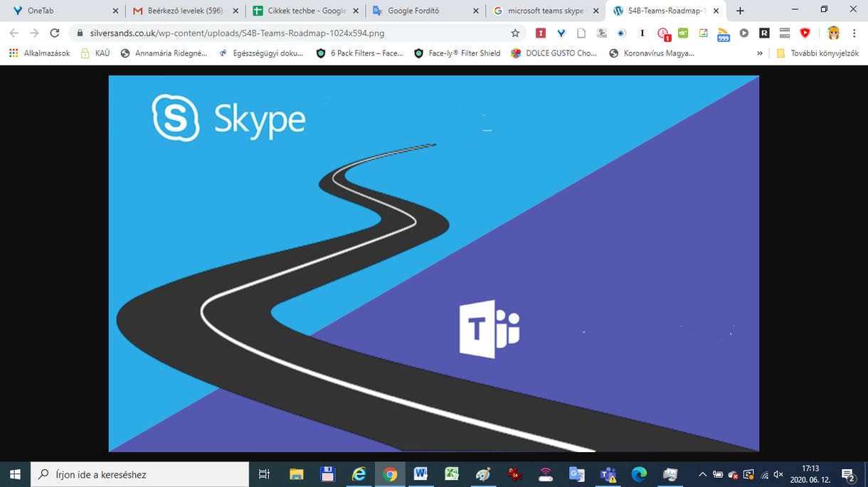Open the 6 Pack Filters bookmark
Image resolution: width=868 pixels, height=487 pixels.
[x=360, y=53]
